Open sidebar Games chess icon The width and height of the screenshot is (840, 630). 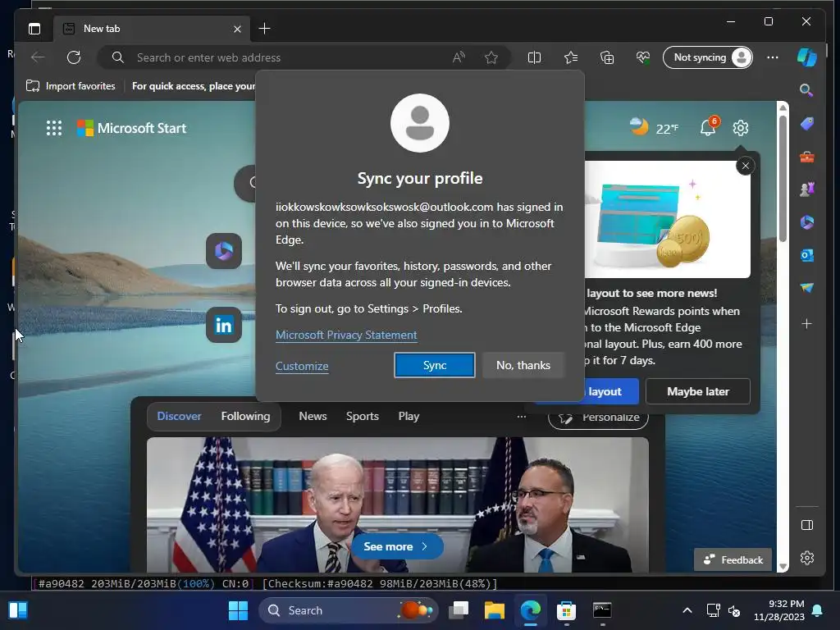807,189
